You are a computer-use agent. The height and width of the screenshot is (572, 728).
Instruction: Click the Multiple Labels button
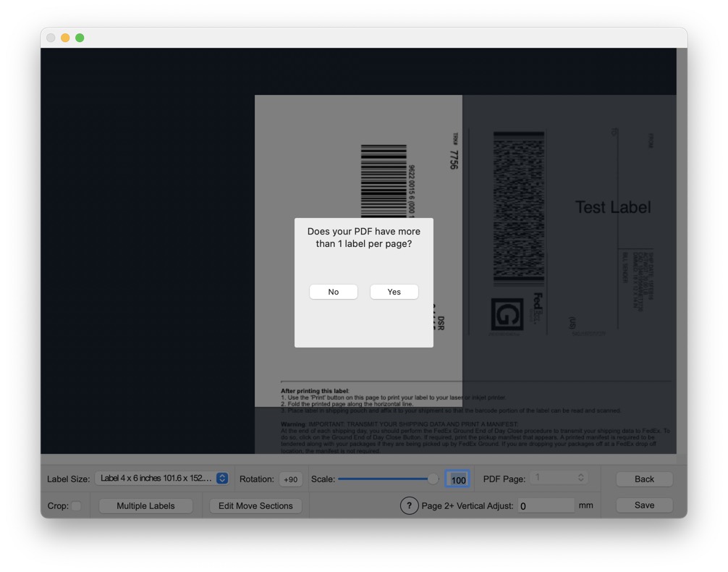(x=145, y=505)
